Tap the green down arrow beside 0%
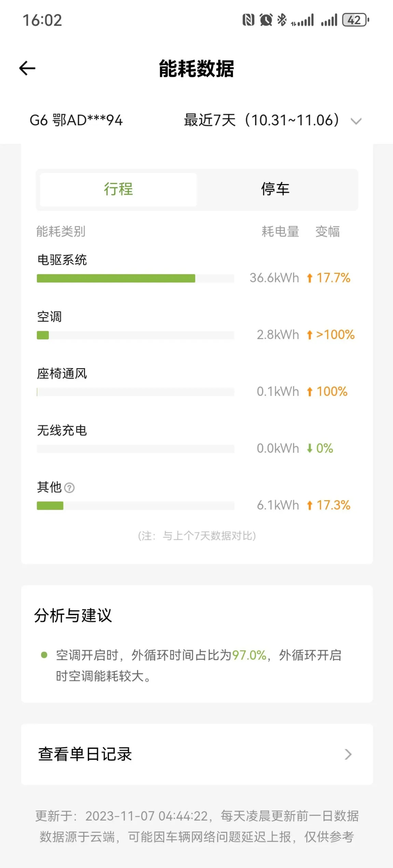 click(310, 448)
